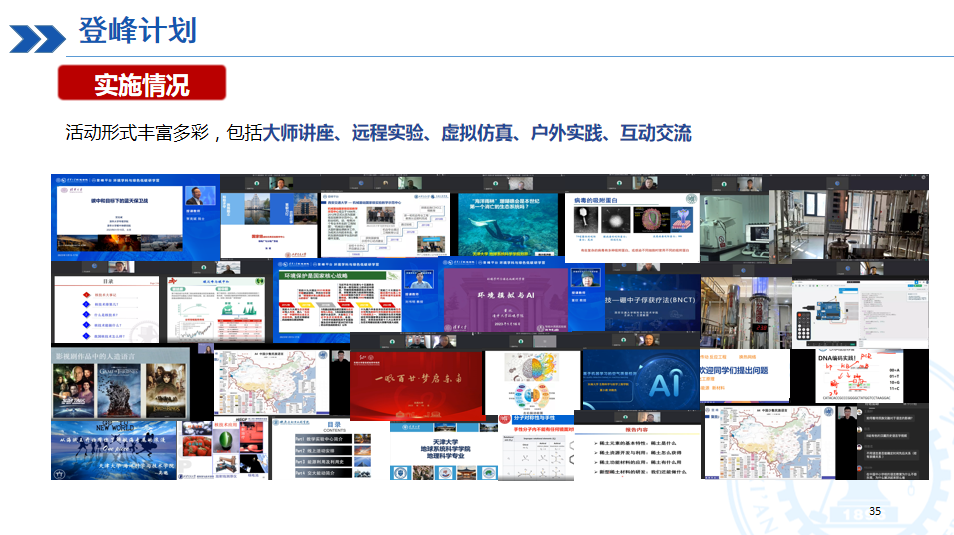Screen dimensions: 954x535
Task: Click the red 实施情况 label box
Action: click(142, 83)
